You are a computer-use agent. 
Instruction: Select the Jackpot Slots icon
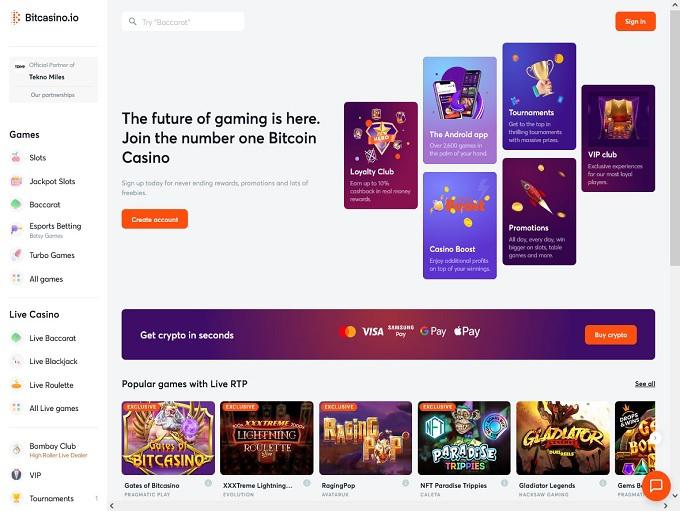pyautogui.click(x=16, y=181)
